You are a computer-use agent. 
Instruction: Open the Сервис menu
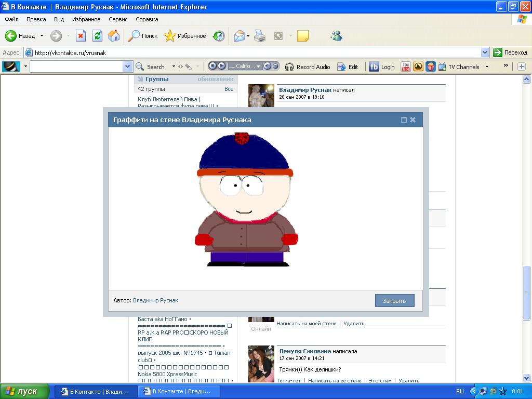pos(118,19)
